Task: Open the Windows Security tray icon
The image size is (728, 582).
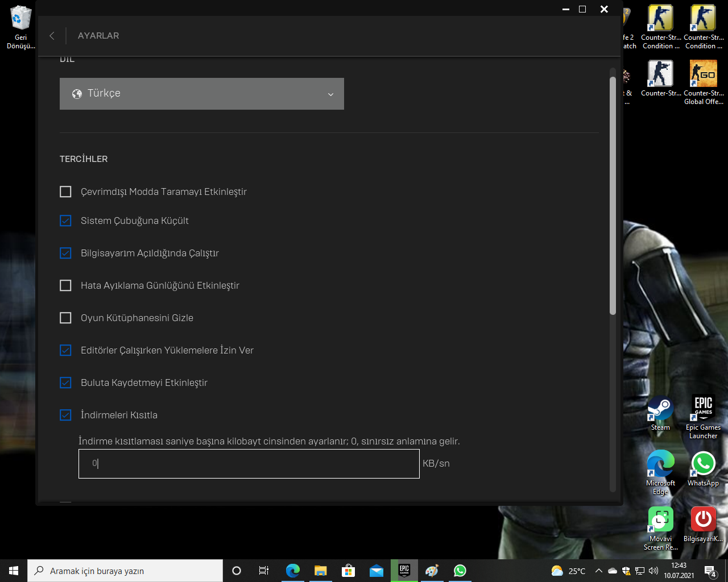Action: (x=626, y=571)
